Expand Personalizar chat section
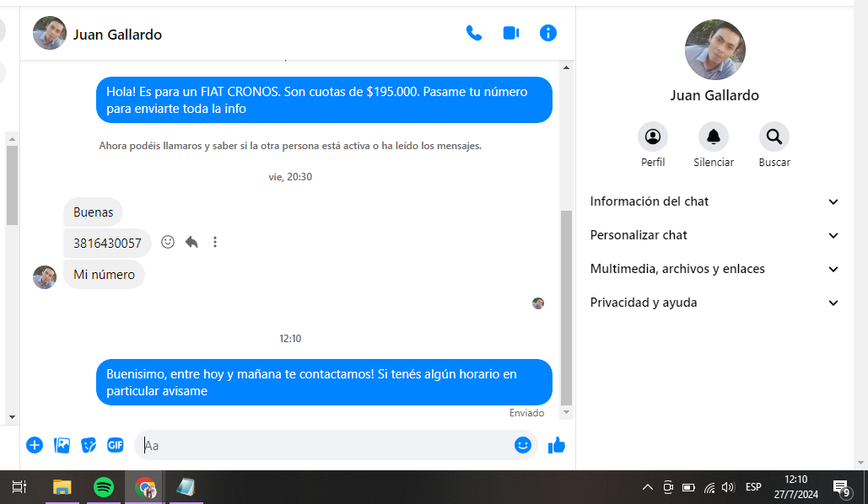Screen dimensions: 868x504 coord(714,235)
